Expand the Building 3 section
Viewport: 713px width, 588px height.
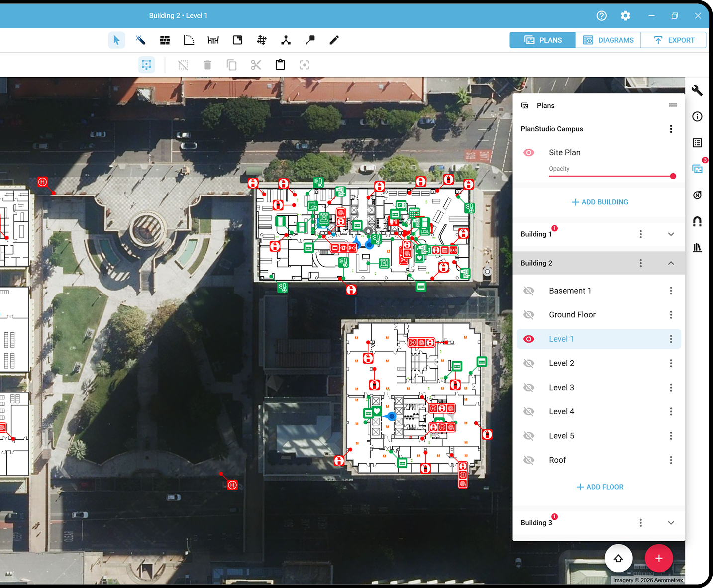pos(671,523)
